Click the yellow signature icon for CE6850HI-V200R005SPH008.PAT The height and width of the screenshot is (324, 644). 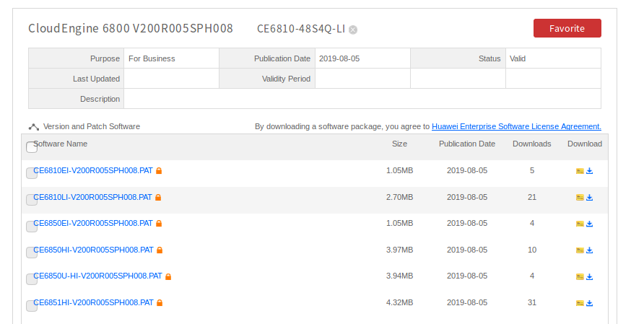click(x=579, y=250)
